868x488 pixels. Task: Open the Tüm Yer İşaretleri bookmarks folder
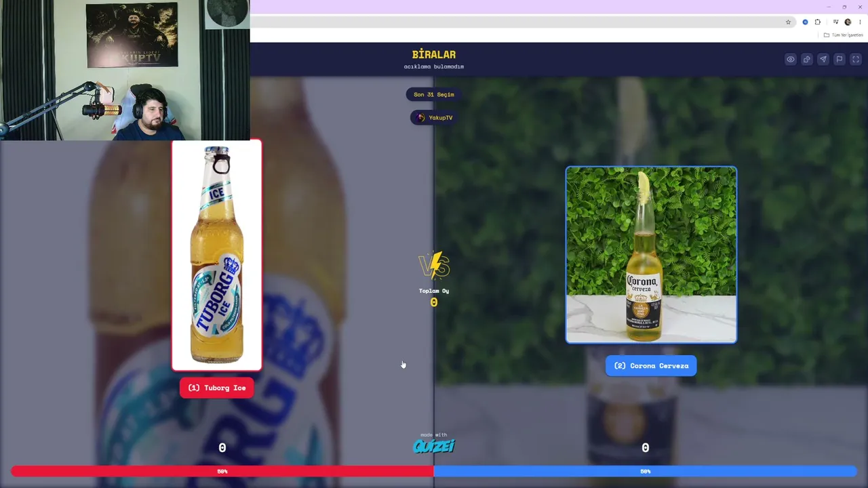843,35
